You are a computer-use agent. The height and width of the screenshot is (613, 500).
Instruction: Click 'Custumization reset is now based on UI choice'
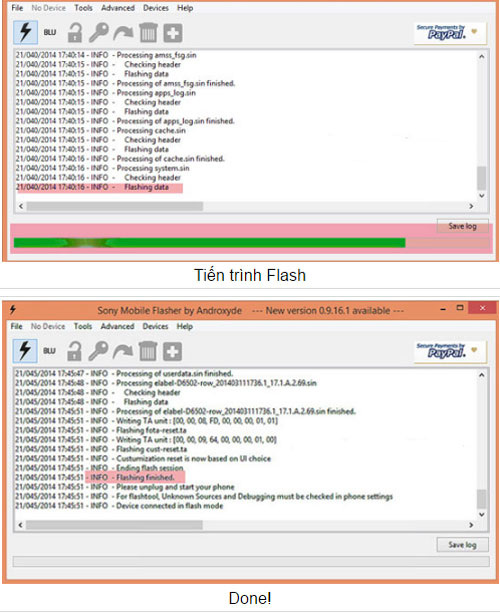tap(143, 459)
